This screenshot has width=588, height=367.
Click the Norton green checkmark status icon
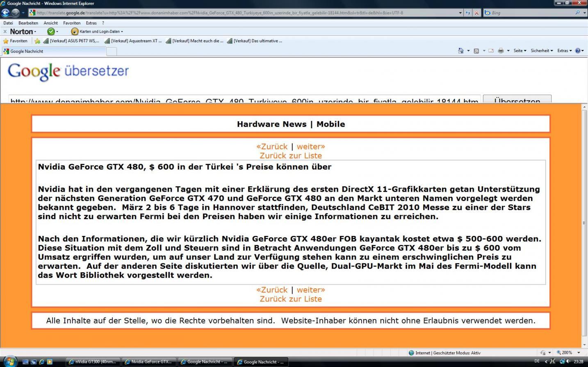coord(51,32)
